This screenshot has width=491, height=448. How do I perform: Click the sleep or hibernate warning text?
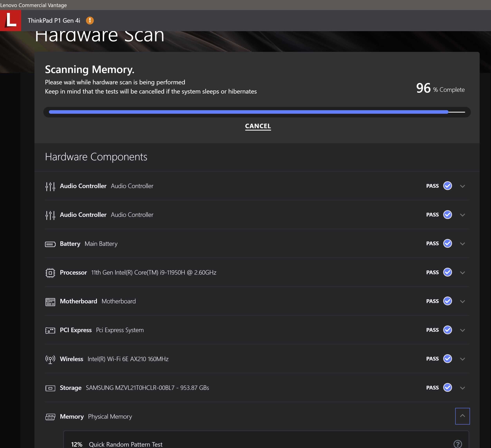151,91
